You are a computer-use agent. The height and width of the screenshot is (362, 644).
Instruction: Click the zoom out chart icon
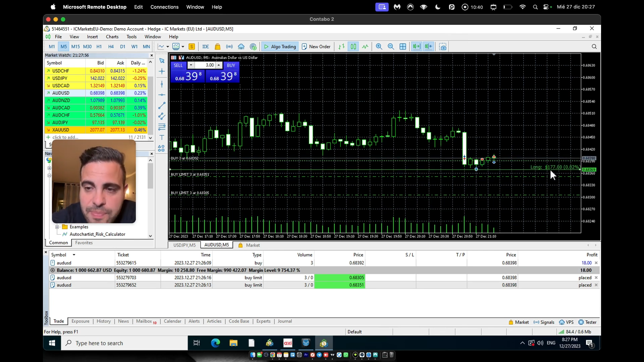(391, 47)
